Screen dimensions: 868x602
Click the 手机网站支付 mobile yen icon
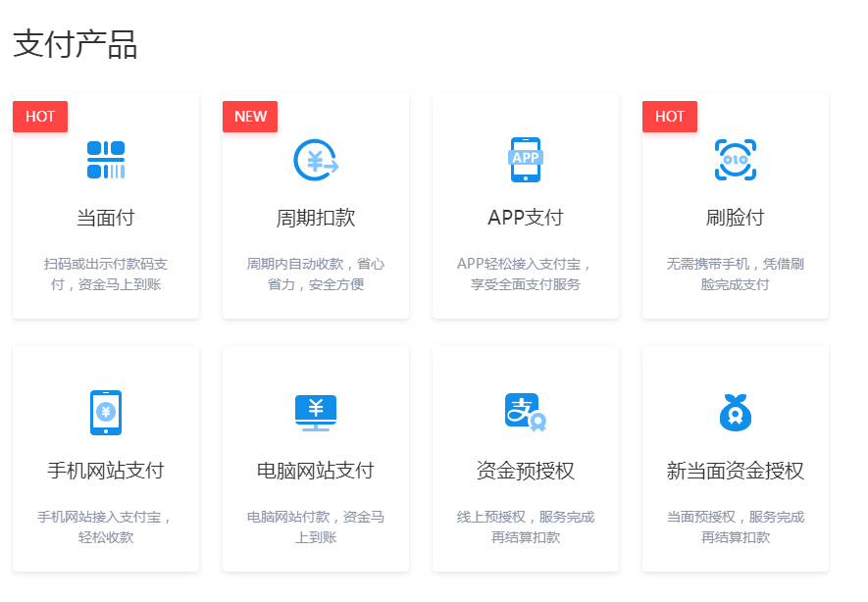pyautogui.click(x=106, y=413)
